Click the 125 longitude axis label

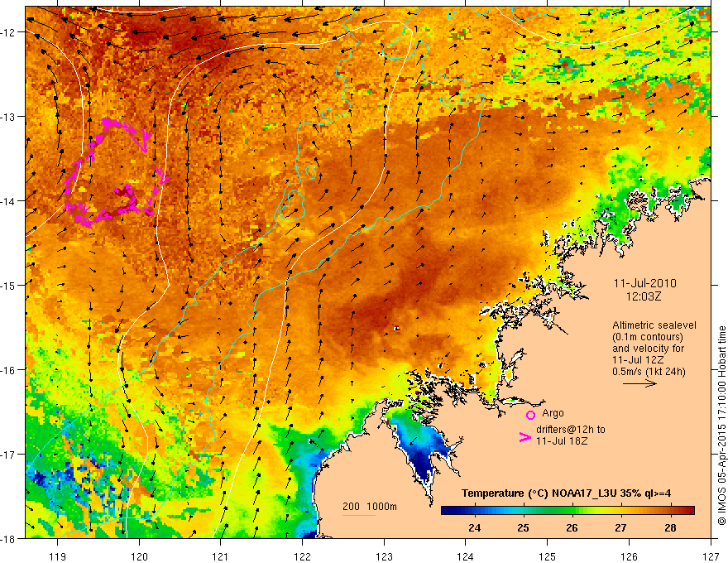[548, 556]
